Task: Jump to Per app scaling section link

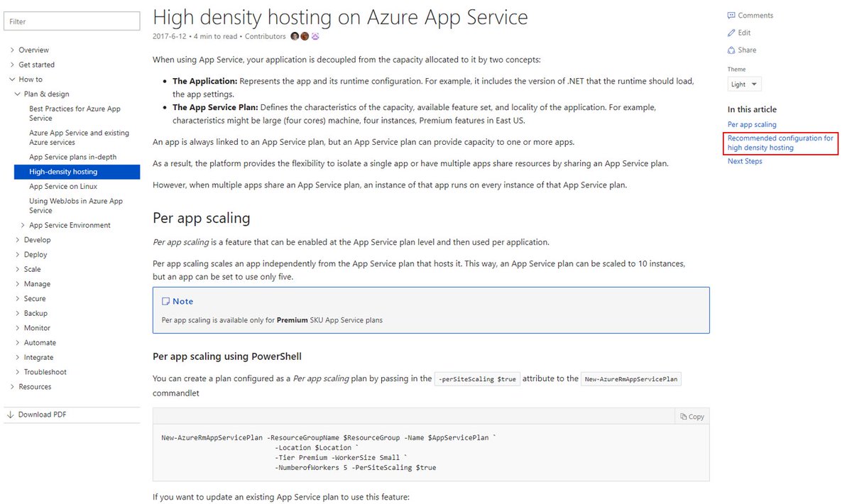Action: coord(752,125)
